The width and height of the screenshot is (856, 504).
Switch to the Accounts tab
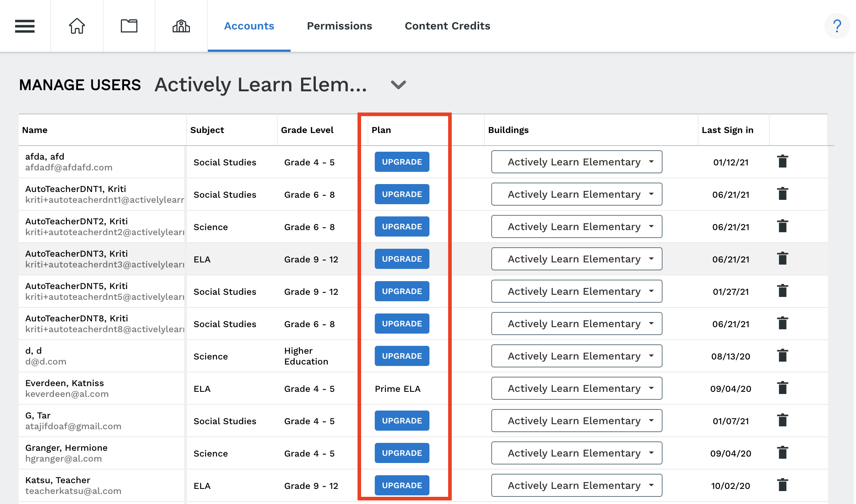click(249, 26)
